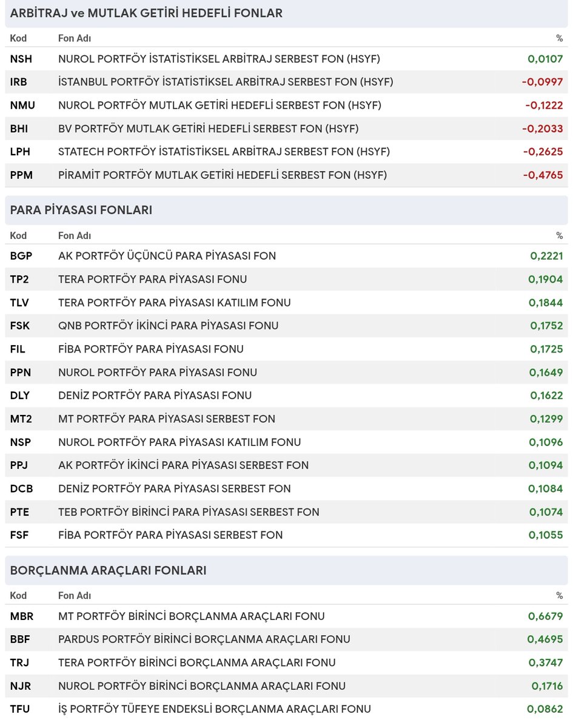
Task: Open DENİZ PORTFÖY PARA PİYASASI FONU
Action: coord(155,396)
